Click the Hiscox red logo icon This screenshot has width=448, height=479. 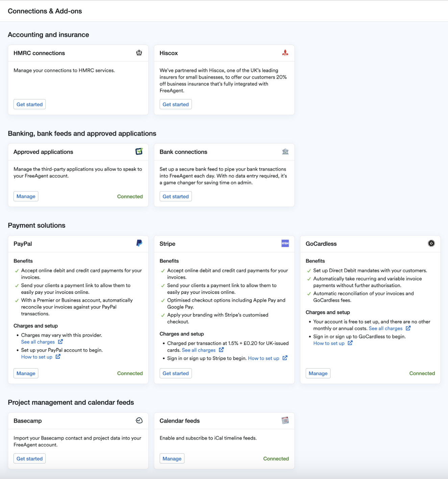point(285,53)
